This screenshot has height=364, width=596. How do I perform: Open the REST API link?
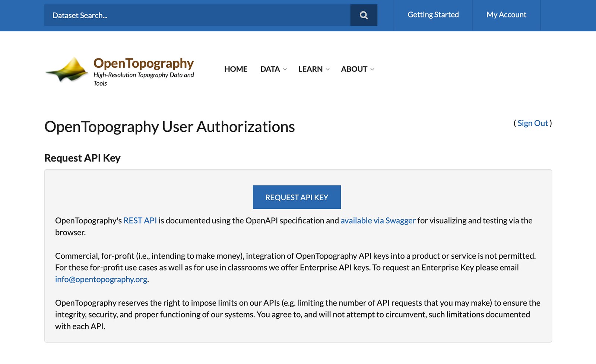click(140, 221)
